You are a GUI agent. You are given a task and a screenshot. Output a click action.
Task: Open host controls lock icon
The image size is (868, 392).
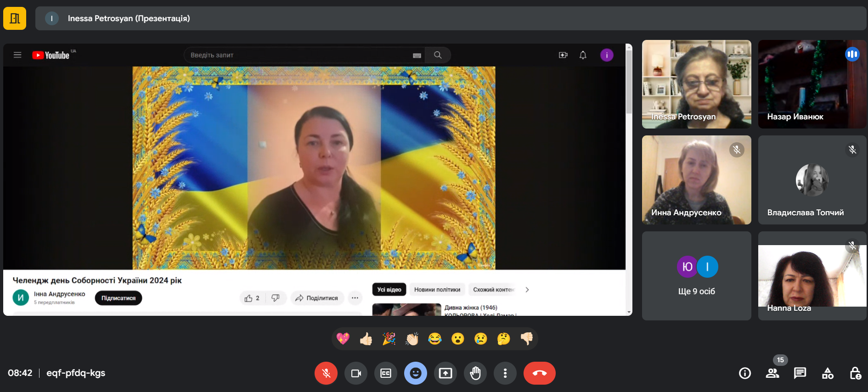click(855, 373)
